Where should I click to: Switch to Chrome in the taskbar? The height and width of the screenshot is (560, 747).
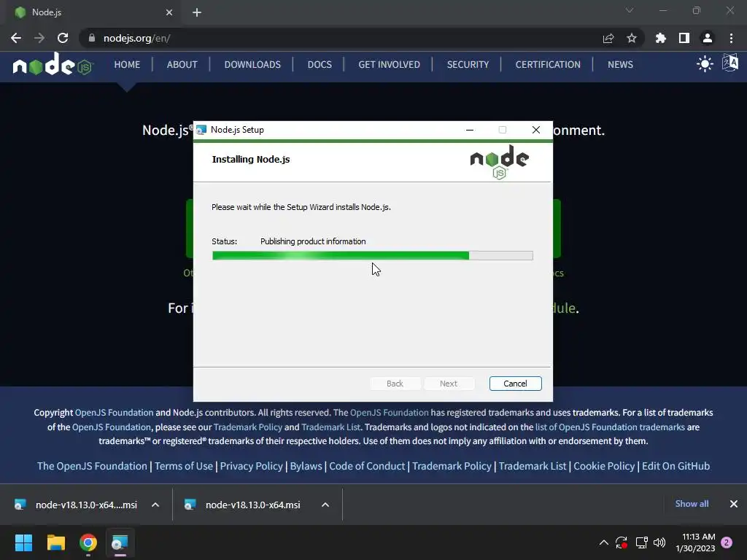click(88, 542)
